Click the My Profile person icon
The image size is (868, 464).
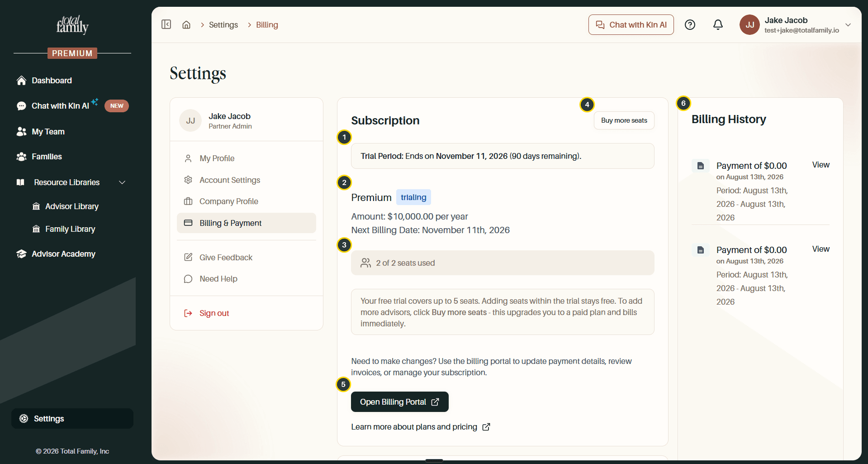tap(188, 158)
